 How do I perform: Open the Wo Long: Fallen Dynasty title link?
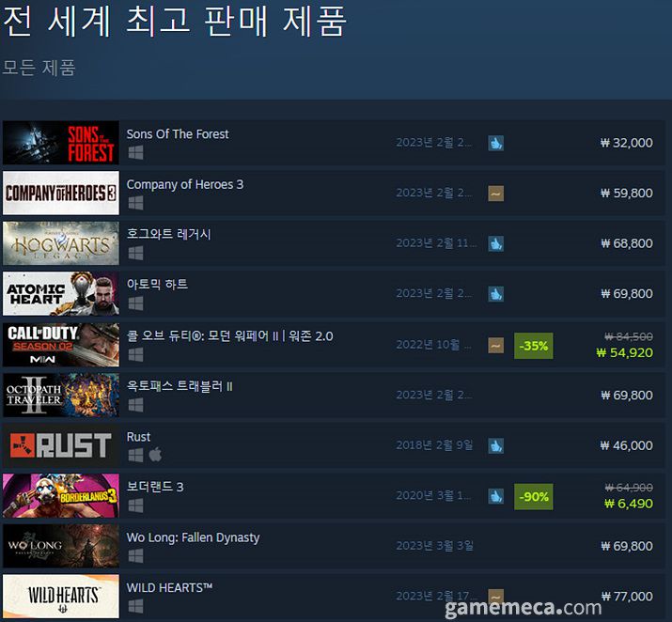click(193, 537)
